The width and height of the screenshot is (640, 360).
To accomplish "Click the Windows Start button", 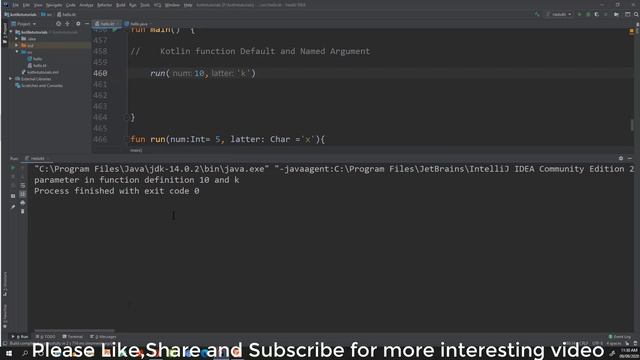I will [x=9, y=353].
